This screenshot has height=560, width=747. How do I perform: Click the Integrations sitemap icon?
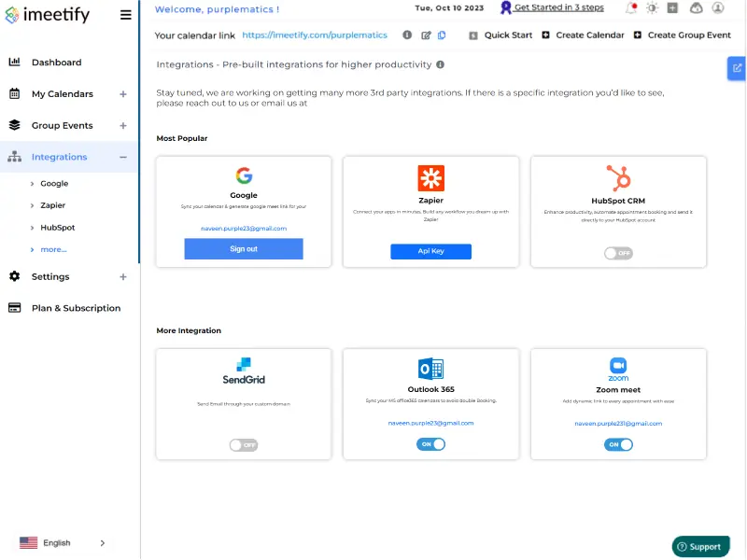15,157
